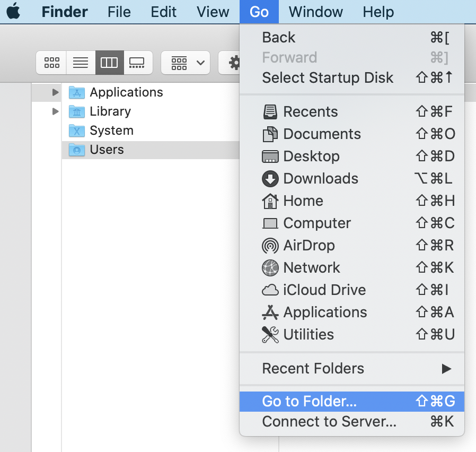This screenshot has height=452, width=476.
Task: Open the Apple menu
Action: click(13, 12)
